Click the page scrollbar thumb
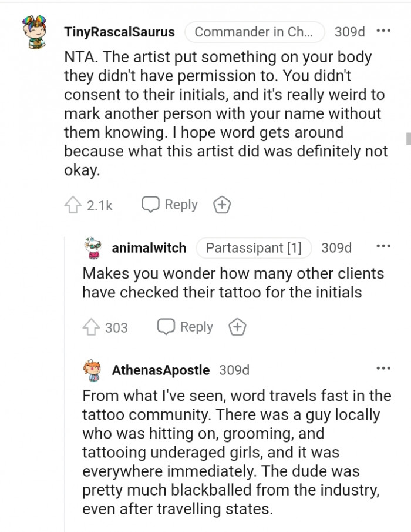Viewport: 411px width, 532px height. point(407,139)
